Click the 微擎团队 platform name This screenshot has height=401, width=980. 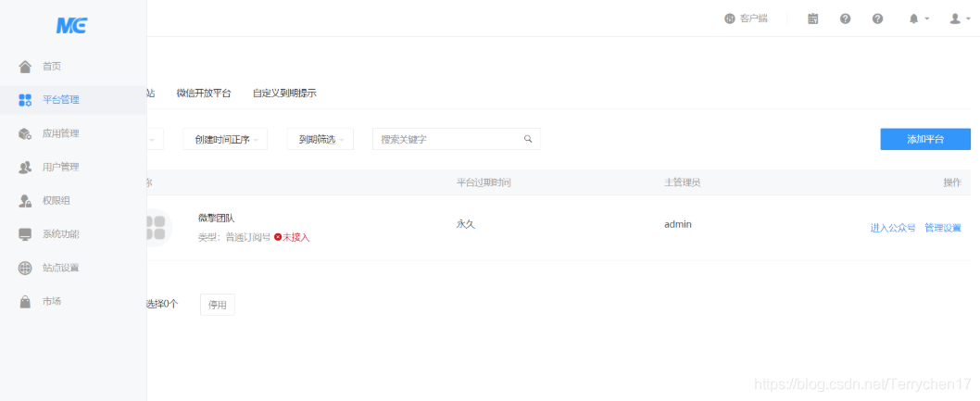point(216,218)
